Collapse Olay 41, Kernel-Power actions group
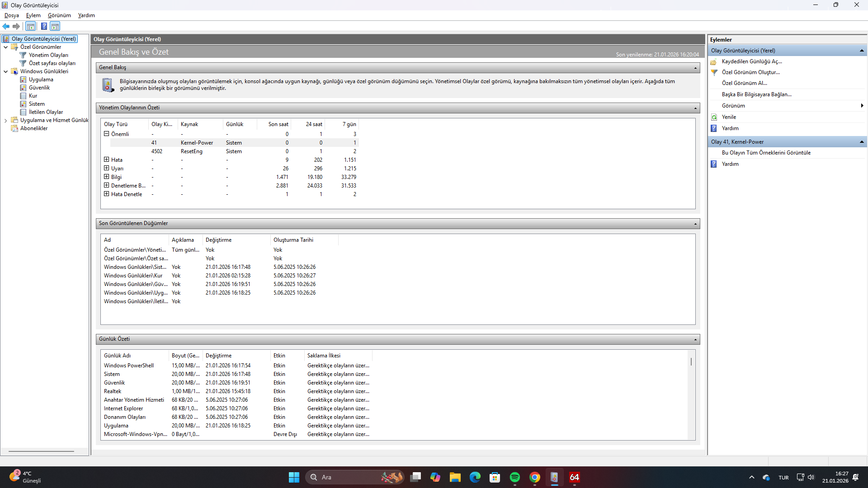 862,142
